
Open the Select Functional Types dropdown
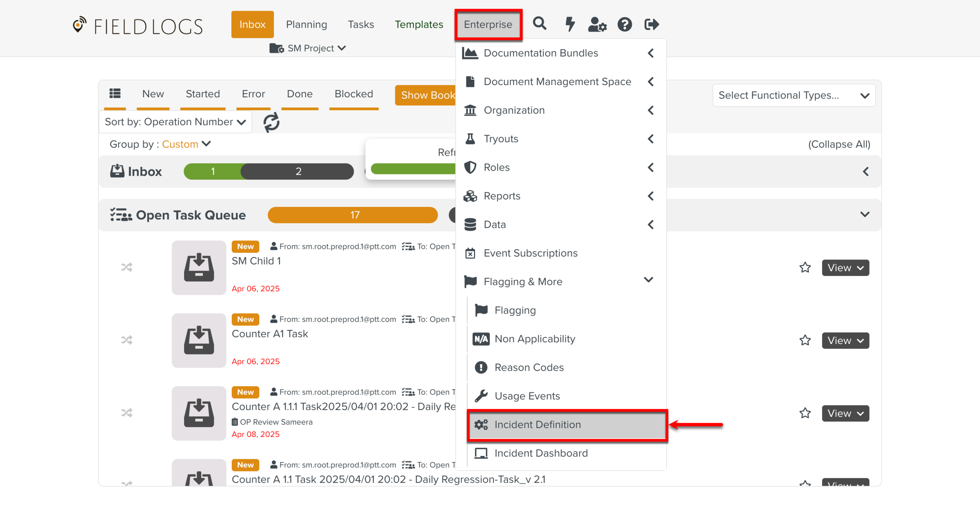coord(793,95)
